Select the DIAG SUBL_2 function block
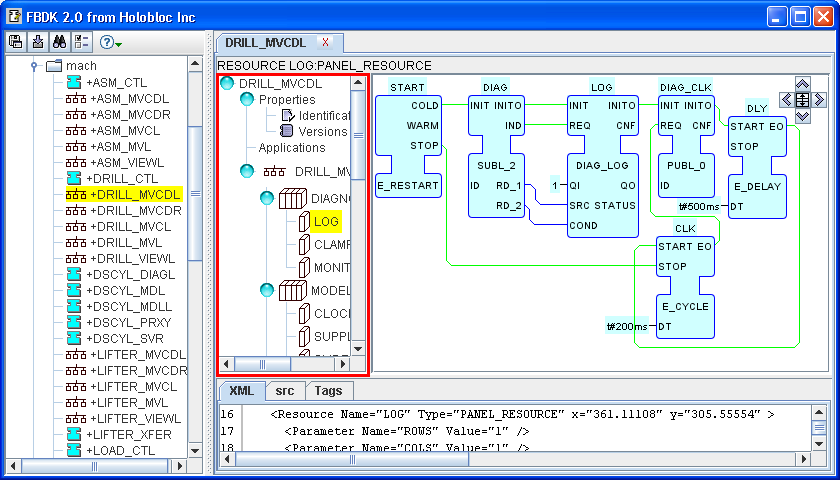Image resolution: width=840 pixels, height=480 pixels. (496, 156)
